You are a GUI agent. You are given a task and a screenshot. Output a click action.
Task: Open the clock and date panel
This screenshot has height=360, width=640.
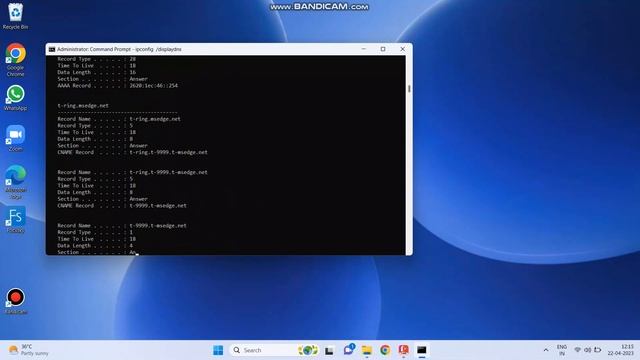pyautogui.click(x=620, y=350)
